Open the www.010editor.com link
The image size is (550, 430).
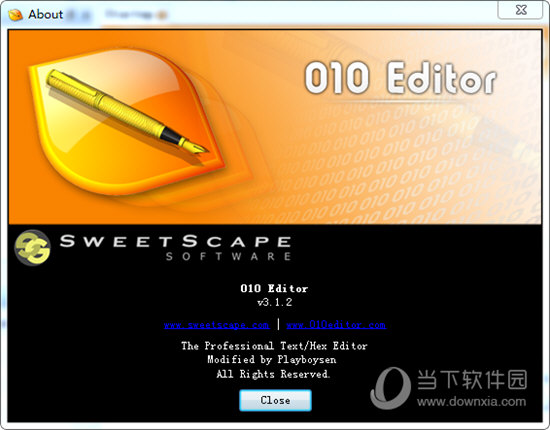(336, 325)
